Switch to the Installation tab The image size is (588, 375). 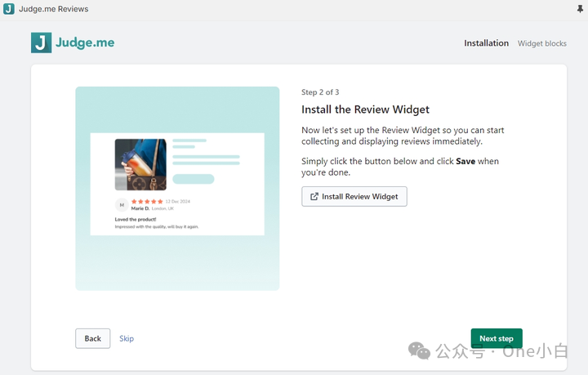click(x=486, y=43)
